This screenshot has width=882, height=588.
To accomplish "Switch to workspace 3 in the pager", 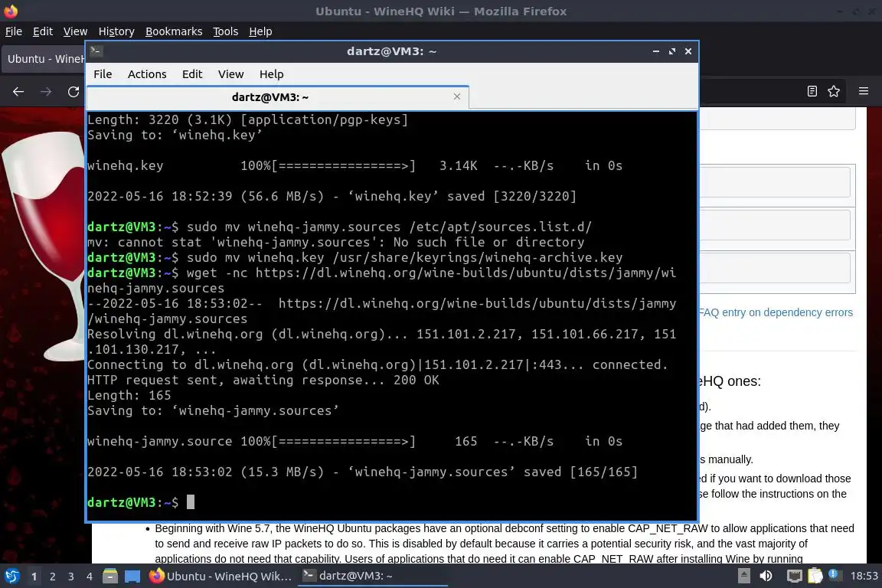I will pos(71,577).
